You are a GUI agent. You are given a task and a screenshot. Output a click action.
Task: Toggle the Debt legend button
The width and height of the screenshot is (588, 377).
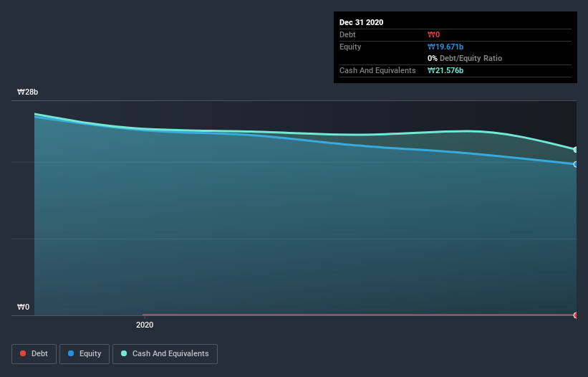34,354
